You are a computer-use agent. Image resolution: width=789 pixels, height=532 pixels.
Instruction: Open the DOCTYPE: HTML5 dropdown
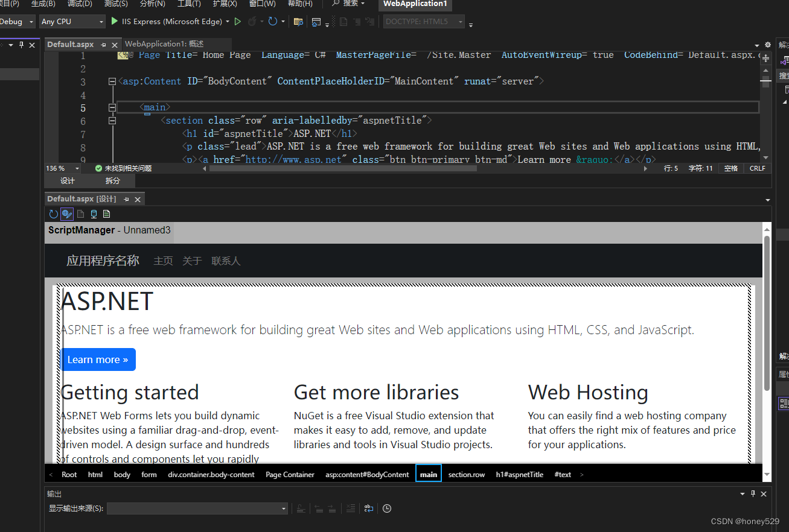point(424,22)
